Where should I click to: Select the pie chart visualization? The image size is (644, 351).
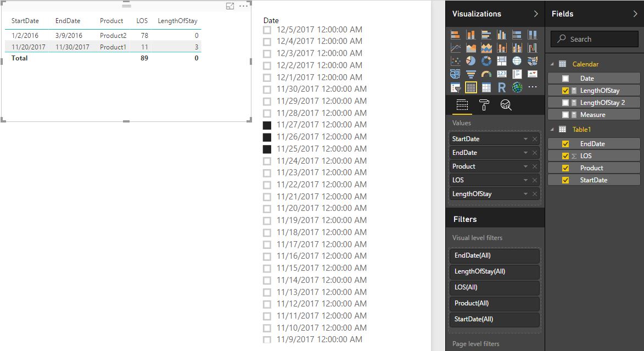pyautogui.click(x=471, y=61)
